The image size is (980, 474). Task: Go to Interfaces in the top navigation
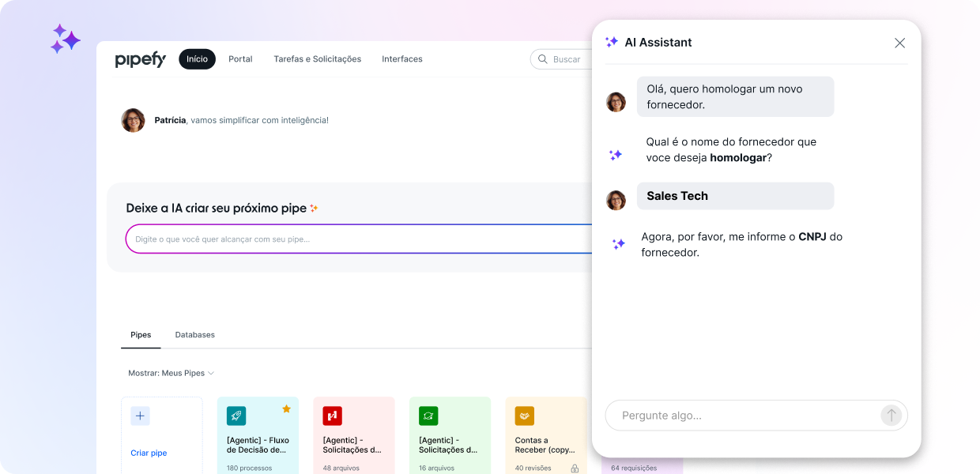point(401,59)
